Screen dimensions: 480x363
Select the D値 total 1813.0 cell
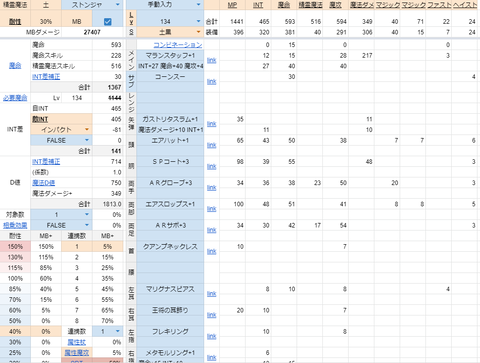[108, 204]
